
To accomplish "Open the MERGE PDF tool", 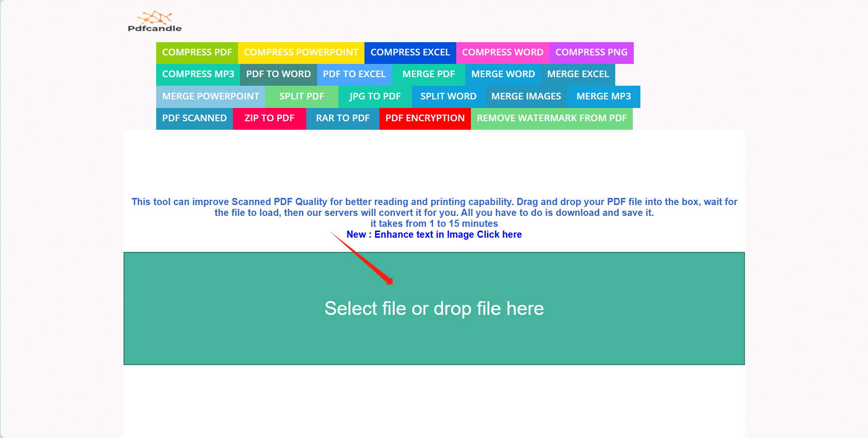I will tap(428, 74).
